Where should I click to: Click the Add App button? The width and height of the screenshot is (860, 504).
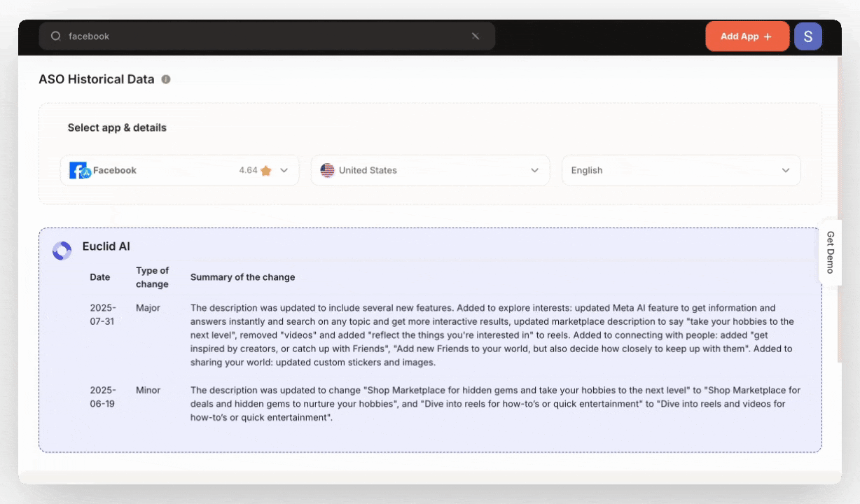click(747, 36)
